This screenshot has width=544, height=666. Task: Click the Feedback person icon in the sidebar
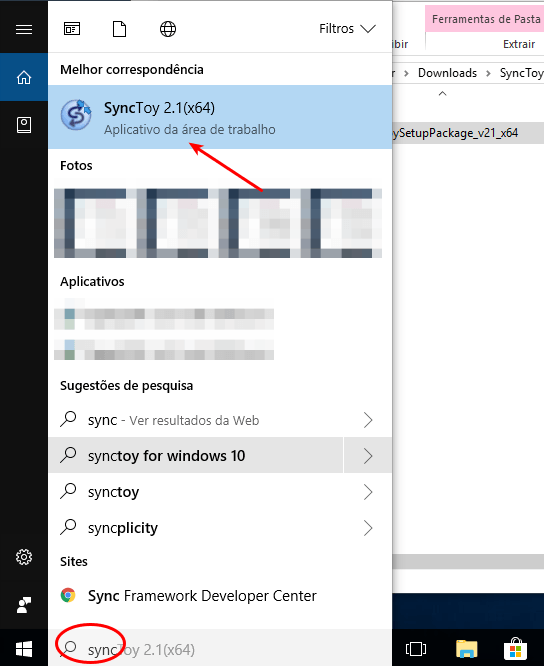[24, 605]
